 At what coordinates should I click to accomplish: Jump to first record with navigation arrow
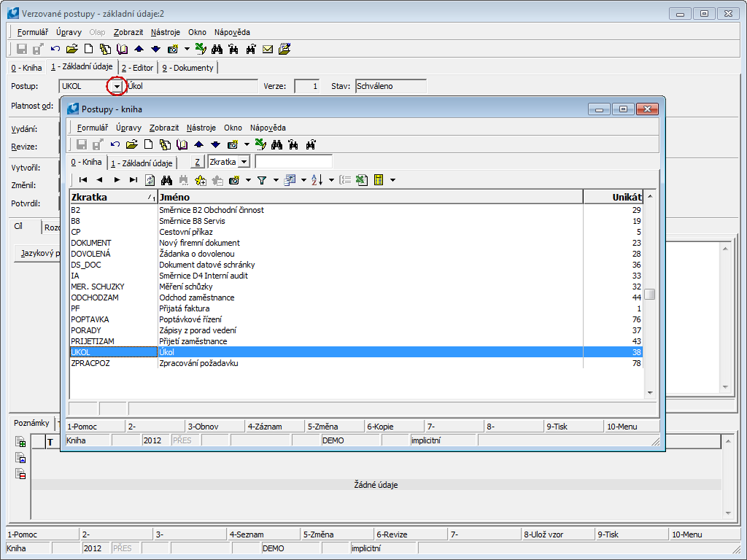[83, 179]
